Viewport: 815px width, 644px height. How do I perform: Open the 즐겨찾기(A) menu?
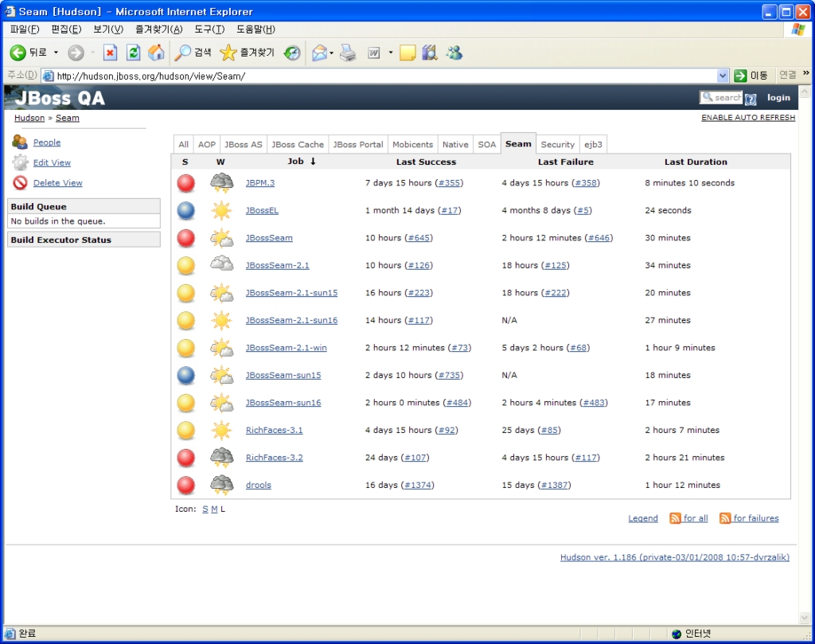pos(158,29)
